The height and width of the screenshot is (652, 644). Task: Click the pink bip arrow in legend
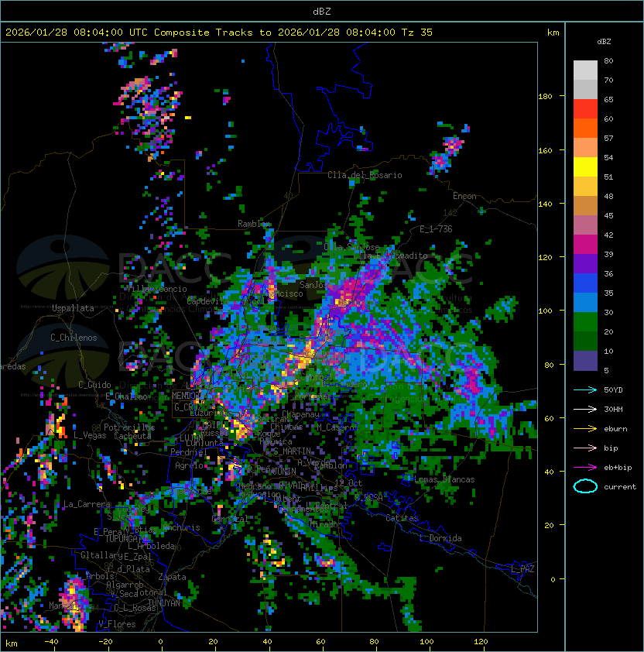click(585, 448)
